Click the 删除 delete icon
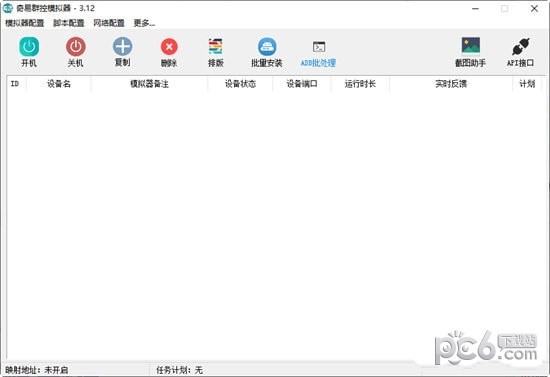Screen dimensions: 550x377 169,47
